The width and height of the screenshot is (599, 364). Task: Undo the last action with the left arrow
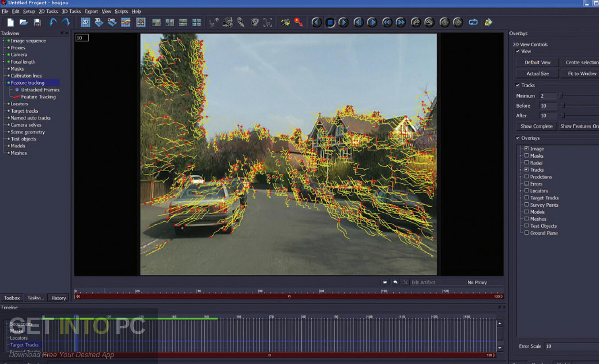tap(53, 22)
